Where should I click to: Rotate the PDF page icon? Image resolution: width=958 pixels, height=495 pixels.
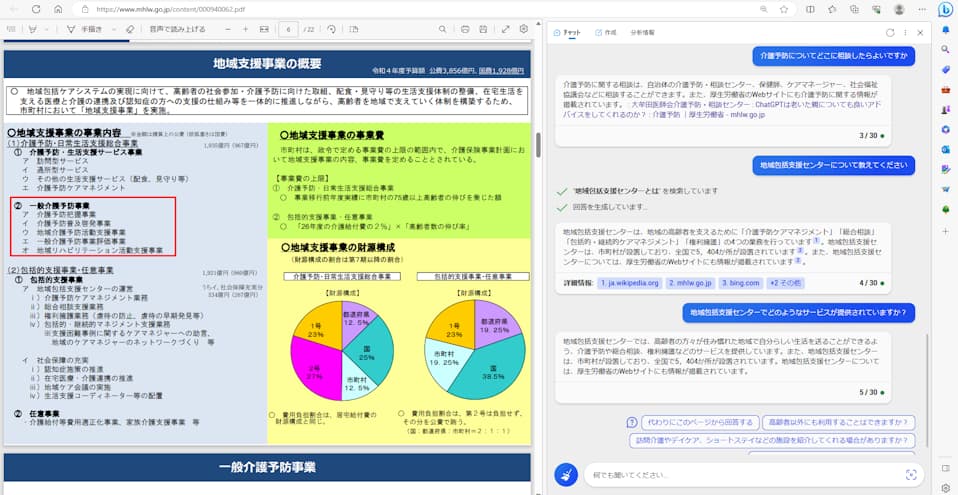click(331, 29)
